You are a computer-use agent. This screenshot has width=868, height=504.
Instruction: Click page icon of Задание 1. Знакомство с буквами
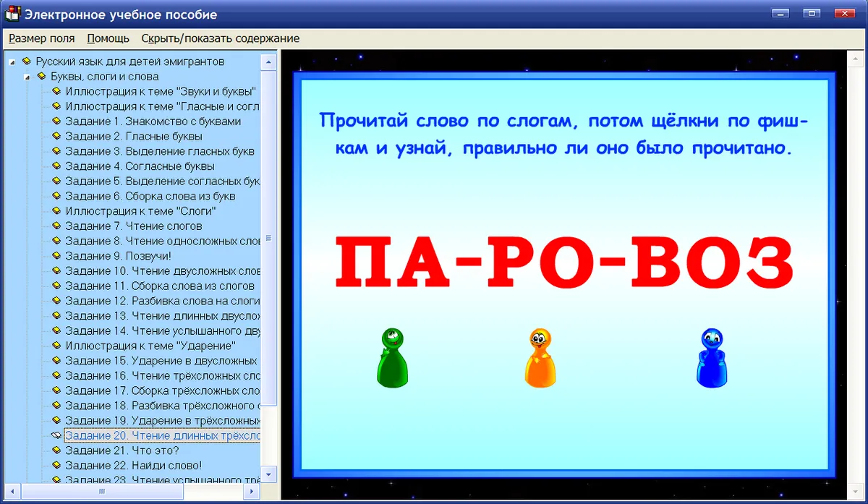(56, 121)
